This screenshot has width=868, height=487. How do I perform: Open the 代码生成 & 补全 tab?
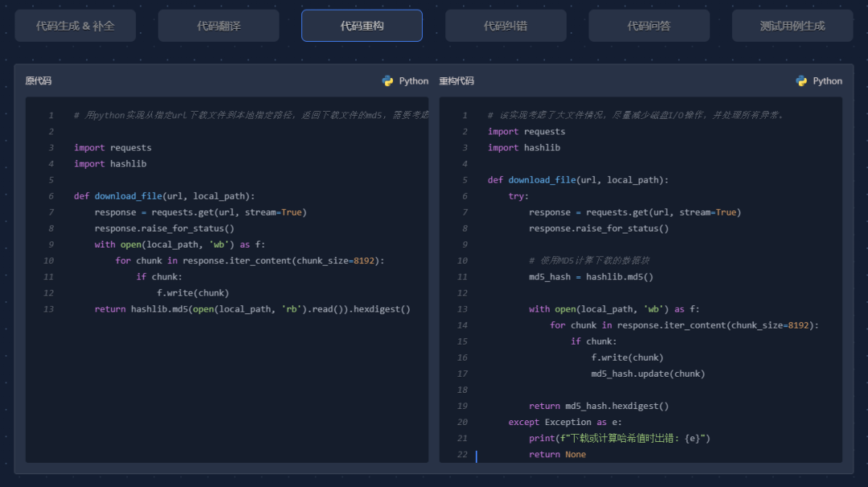(76, 26)
